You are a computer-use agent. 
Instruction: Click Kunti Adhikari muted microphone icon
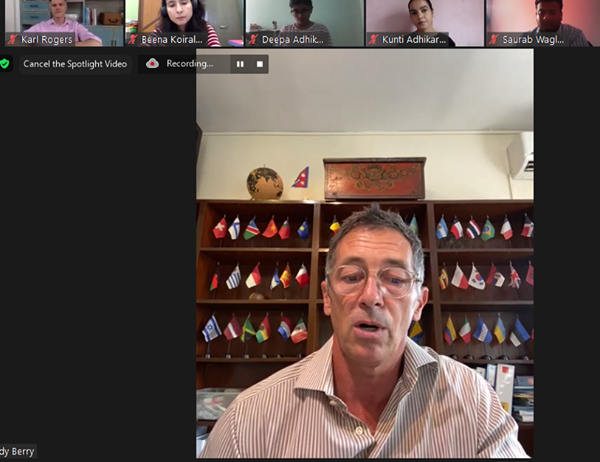click(373, 39)
